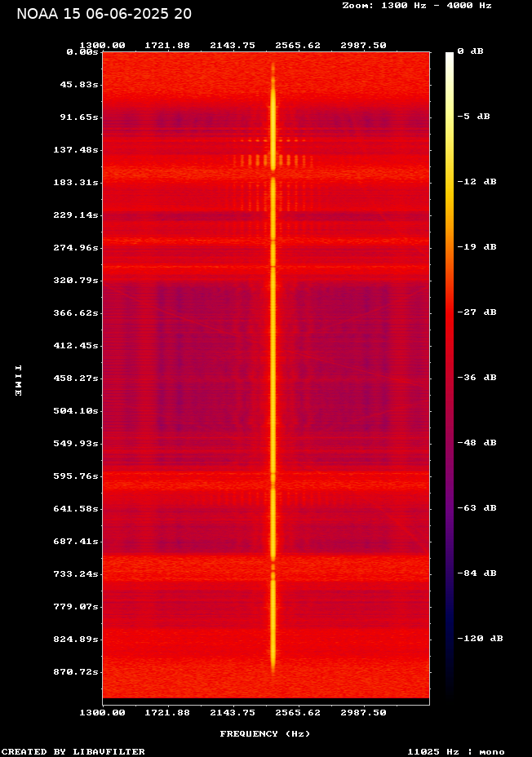Click the "412.45s" time label
The image size is (532, 757).
click(x=76, y=346)
